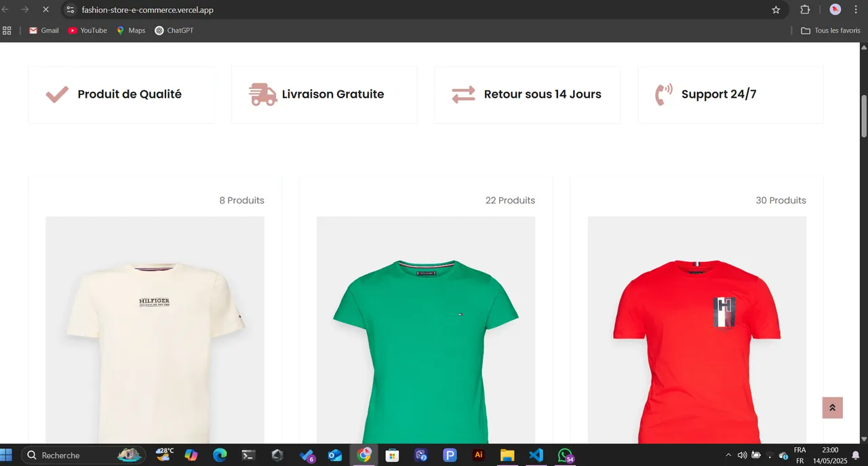This screenshot has height=466, width=868.
Task: Switch to Google Chrome in taskbar
Action: [364, 455]
